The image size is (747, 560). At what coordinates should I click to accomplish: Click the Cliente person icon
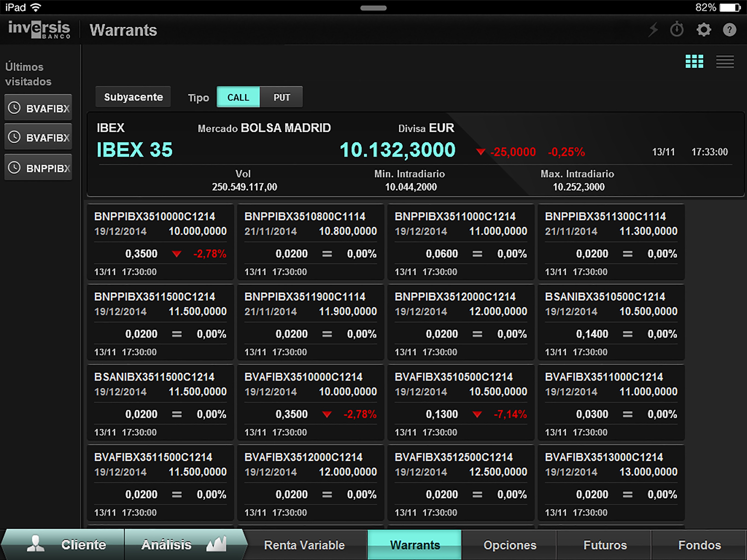36,543
